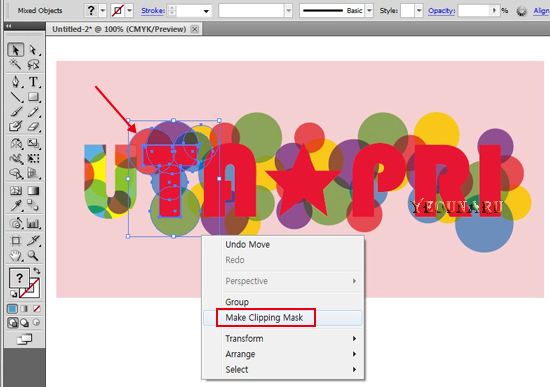Adjust stroke weight stepper arrows

pyautogui.click(x=172, y=11)
